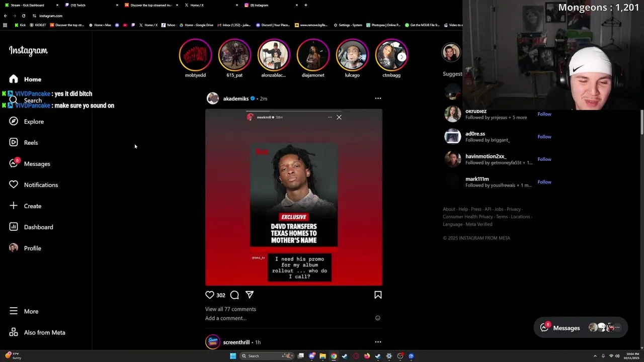Open screenthrill profile name

point(236,342)
